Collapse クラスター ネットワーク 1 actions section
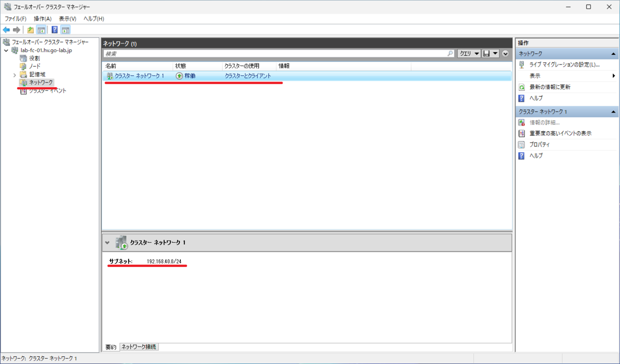The height and width of the screenshot is (364, 620). click(x=613, y=112)
